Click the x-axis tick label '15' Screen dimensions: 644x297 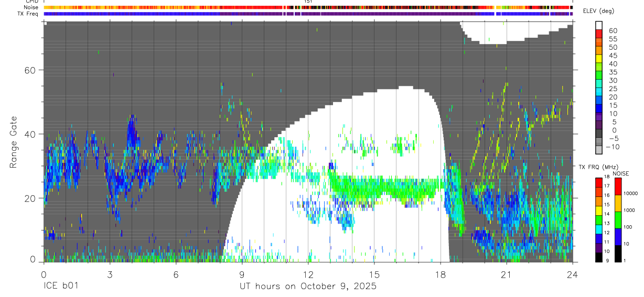(374, 274)
